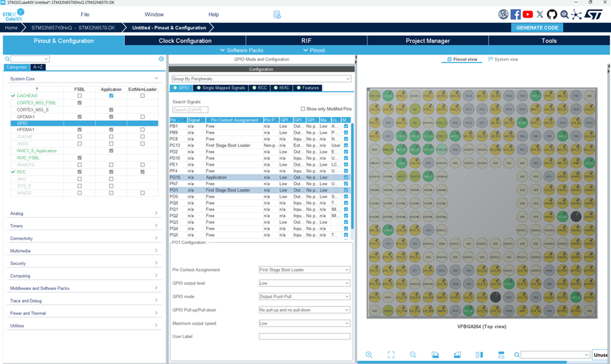Image resolution: width=611 pixels, height=364 pixels.
Task: Expand the Connectivity category
Action: 84,238
